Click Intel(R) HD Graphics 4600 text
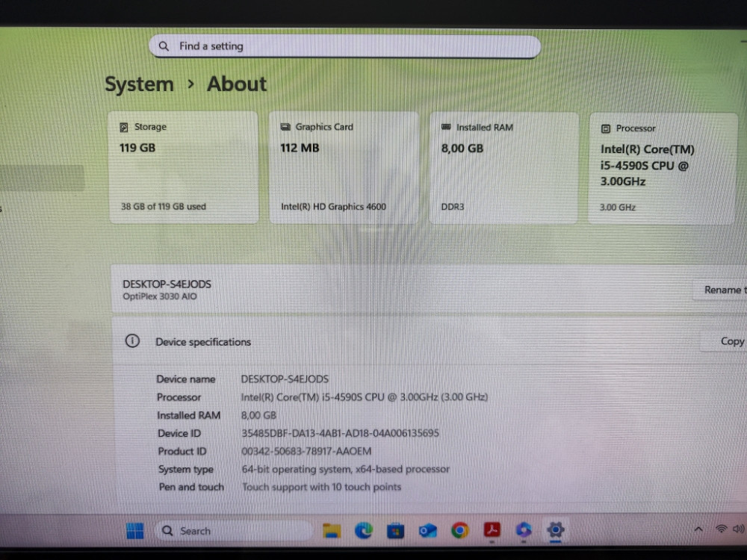 pos(333,207)
